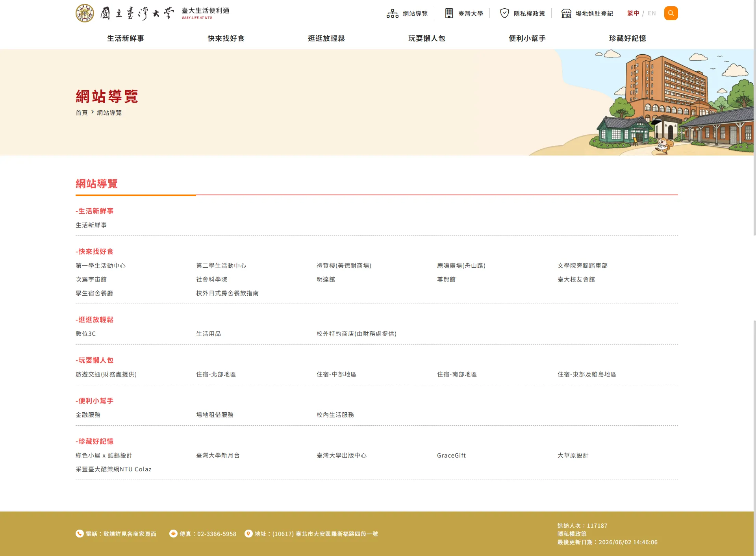Click the location pin icon in footer
Image resolution: width=756 pixels, height=556 pixels.
click(x=248, y=534)
